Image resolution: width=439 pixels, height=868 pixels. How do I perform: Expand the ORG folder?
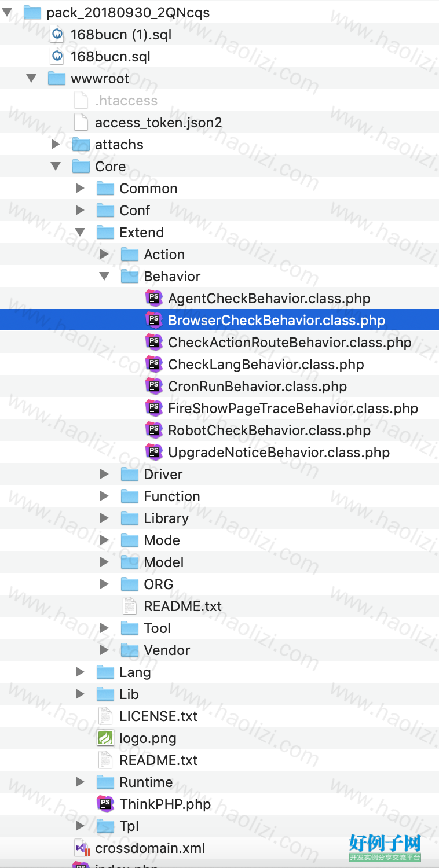pyautogui.click(x=104, y=584)
